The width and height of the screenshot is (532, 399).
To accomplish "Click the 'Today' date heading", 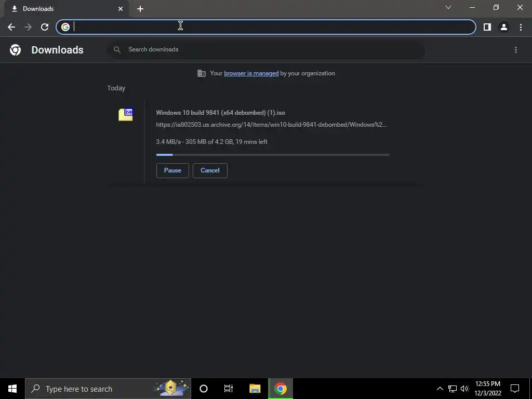I will (x=116, y=88).
